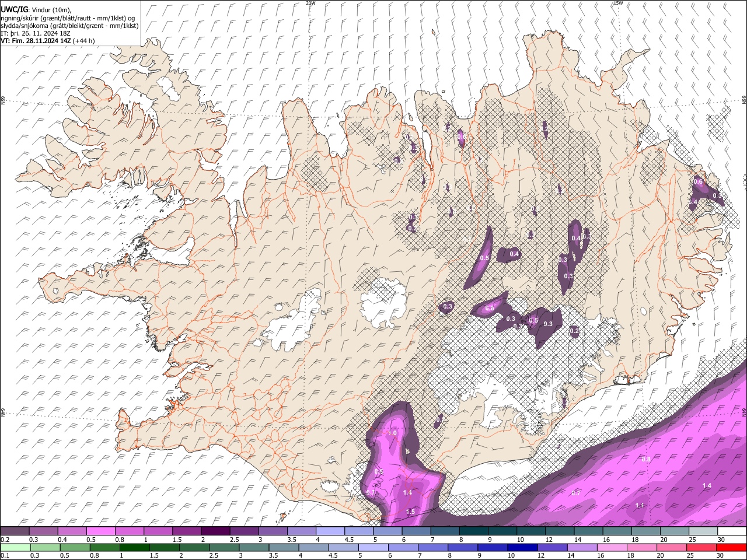Screen dimensions: 747x560
Task: Click the pale green 0.1 rain legend swatch
Action: point(15,548)
